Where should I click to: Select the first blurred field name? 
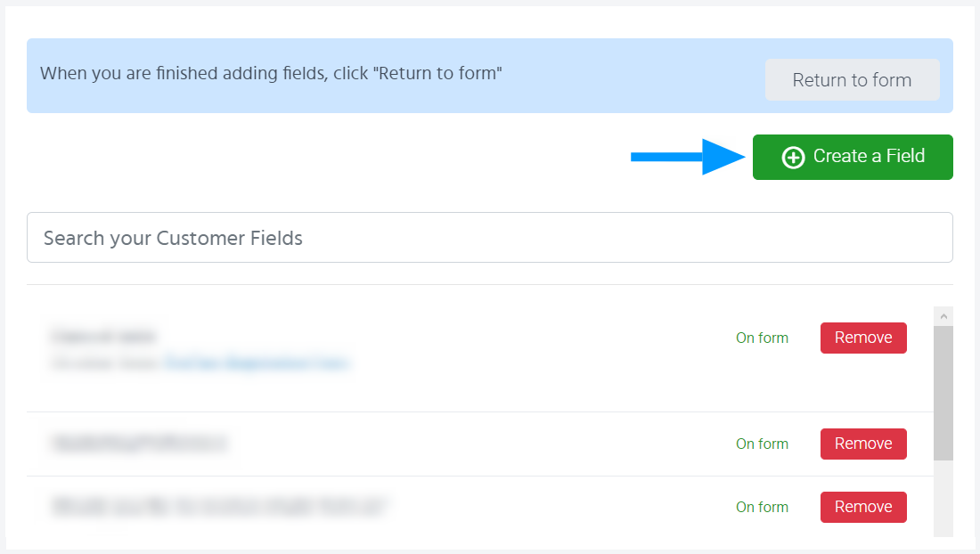[103, 337]
